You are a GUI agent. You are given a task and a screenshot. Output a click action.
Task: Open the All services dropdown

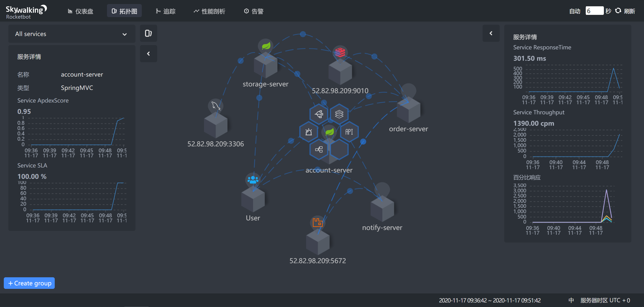click(72, 34)
